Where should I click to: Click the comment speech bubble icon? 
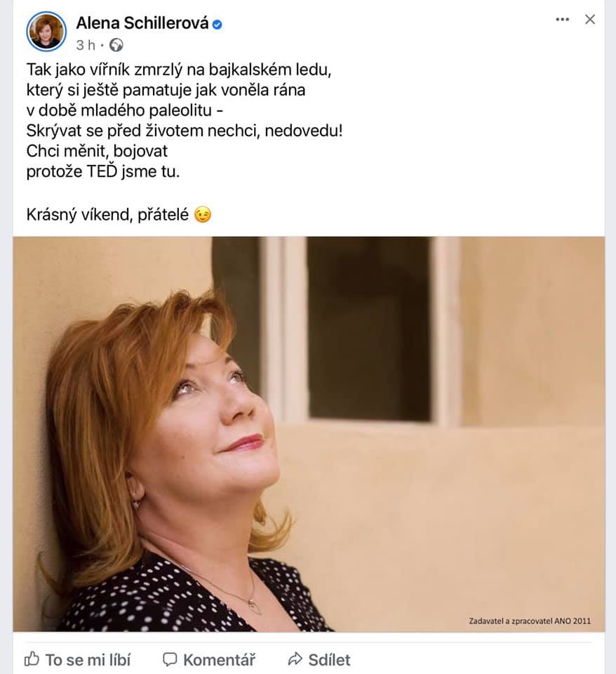pyautogui.click(x=170, y=659)
